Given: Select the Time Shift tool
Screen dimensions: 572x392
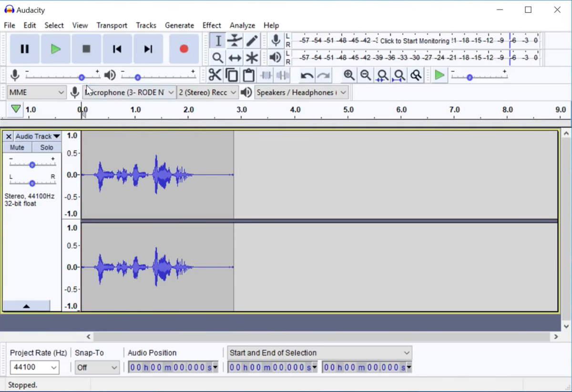Looking at the screenshot, I should [235, 58].
